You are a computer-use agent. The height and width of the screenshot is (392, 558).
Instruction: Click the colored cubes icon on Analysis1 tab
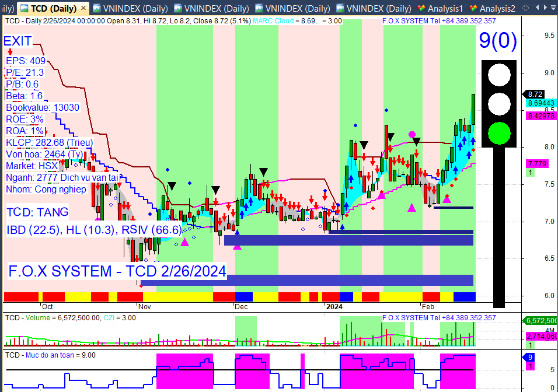tap(421, 8)
